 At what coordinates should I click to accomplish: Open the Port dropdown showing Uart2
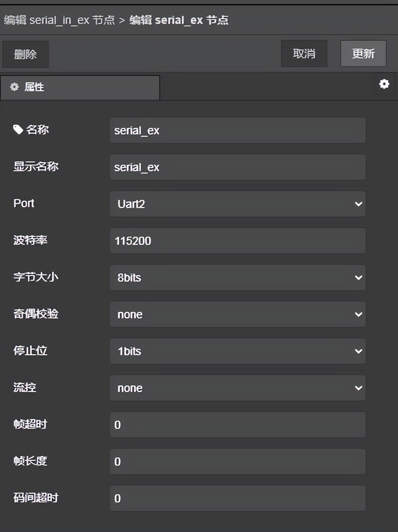point(237,204)
